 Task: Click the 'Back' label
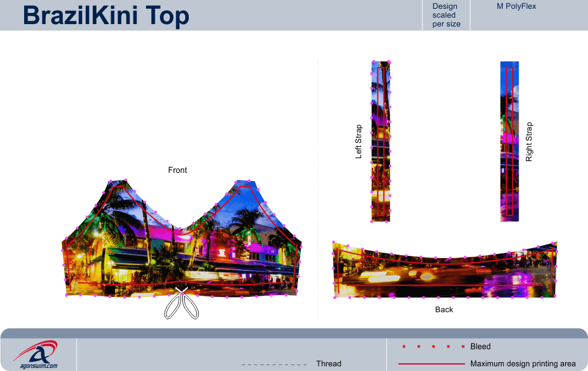click(x=444, y=309)
